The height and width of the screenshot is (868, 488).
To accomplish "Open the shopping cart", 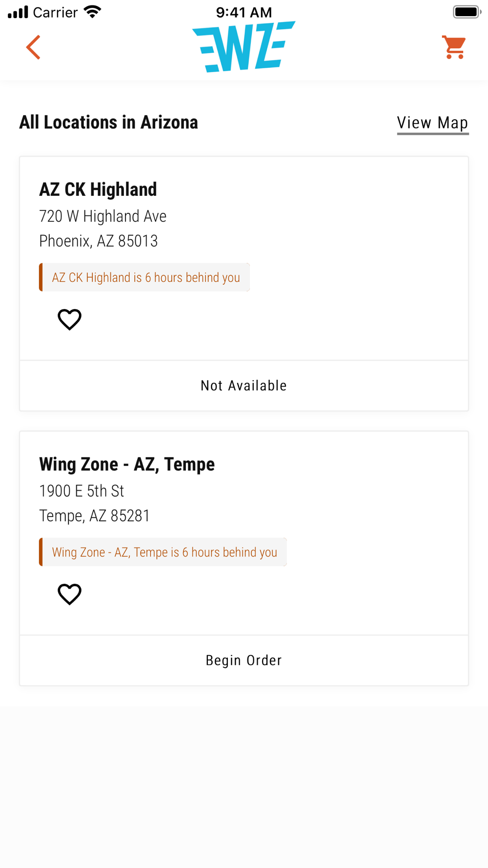I will [454, 47].
